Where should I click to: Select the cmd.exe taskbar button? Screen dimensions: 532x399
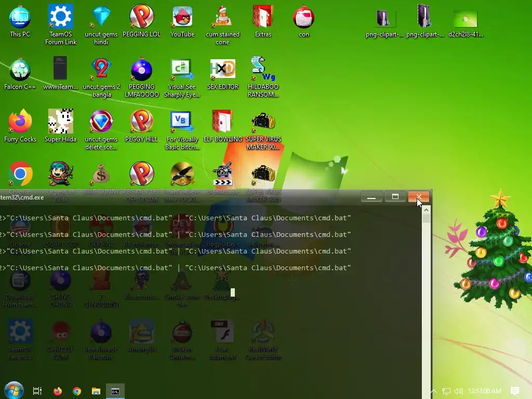coord(115,391)
